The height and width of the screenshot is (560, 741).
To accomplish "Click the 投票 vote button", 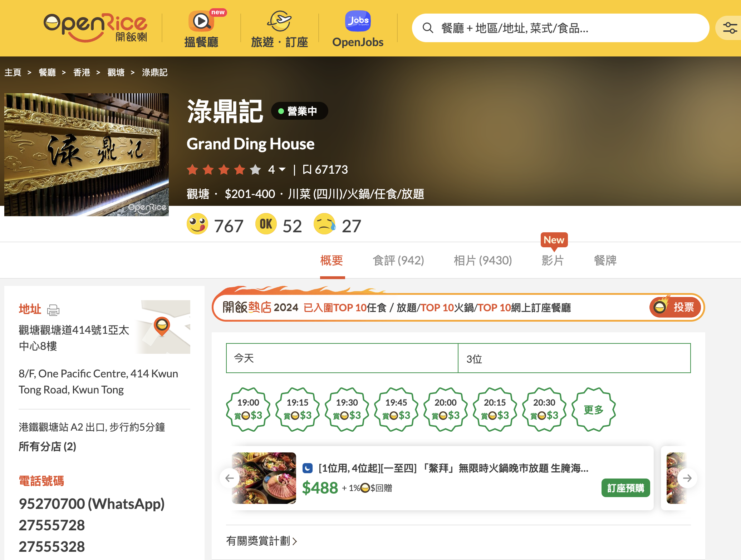I will 675,307.
